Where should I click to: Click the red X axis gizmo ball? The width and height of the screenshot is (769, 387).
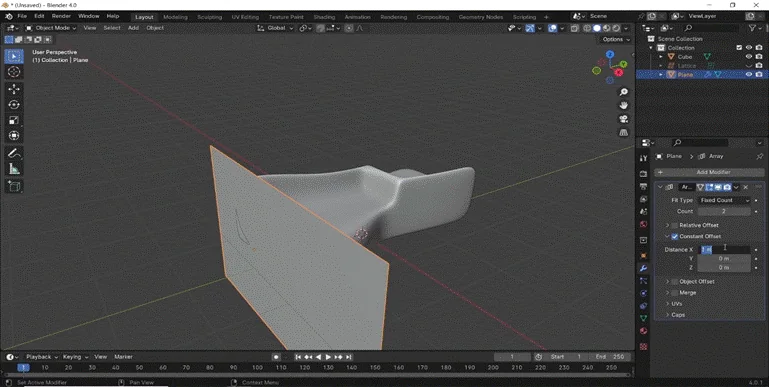(618, 73)
